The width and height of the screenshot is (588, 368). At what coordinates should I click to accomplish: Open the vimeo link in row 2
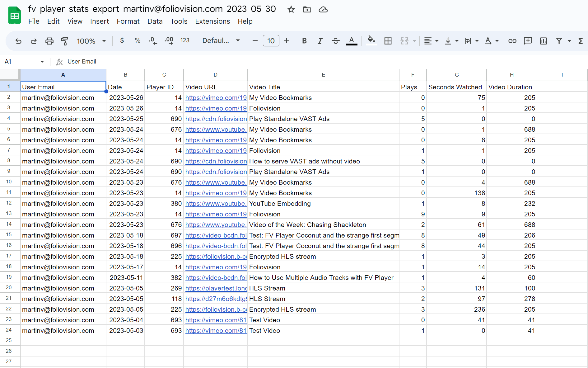216,98
